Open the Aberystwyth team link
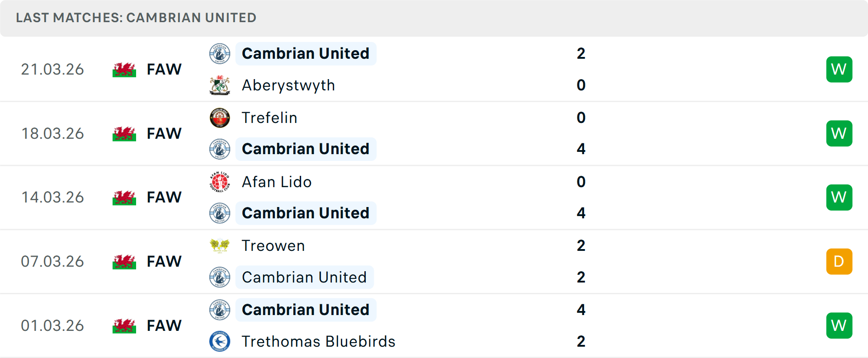The height and width of the screenshot is (358, 868). 288,85
